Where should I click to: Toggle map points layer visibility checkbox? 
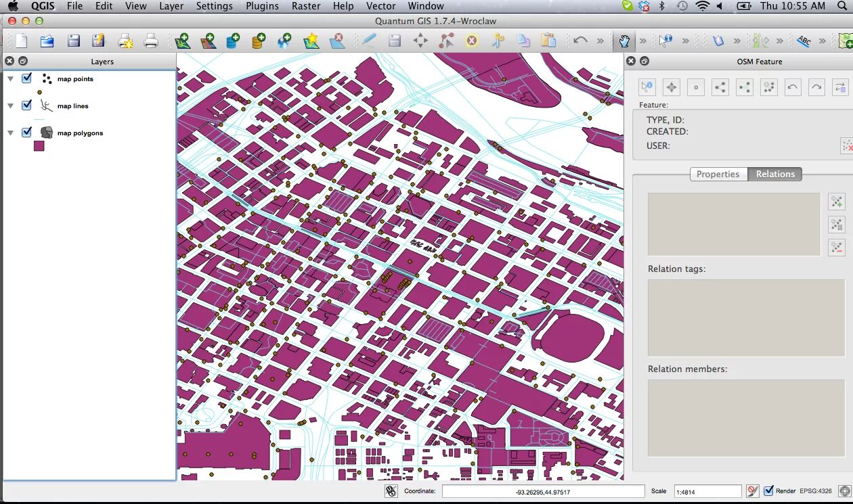pos(26,78)
